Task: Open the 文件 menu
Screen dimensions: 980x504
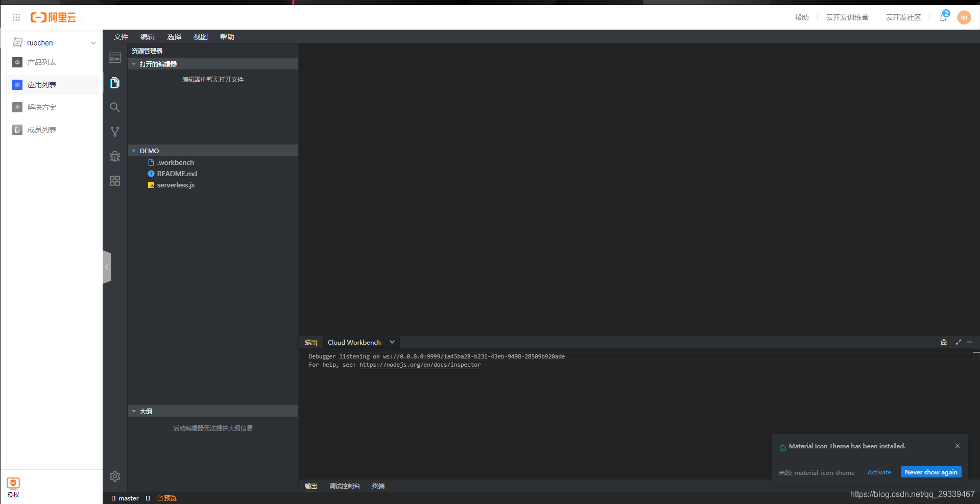Action: 121,37
